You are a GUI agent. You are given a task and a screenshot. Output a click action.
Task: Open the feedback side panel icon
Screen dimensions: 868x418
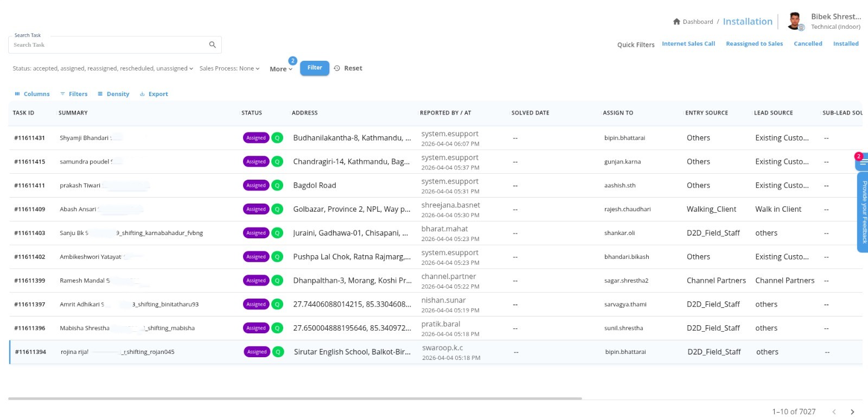[x=862, y=162]
